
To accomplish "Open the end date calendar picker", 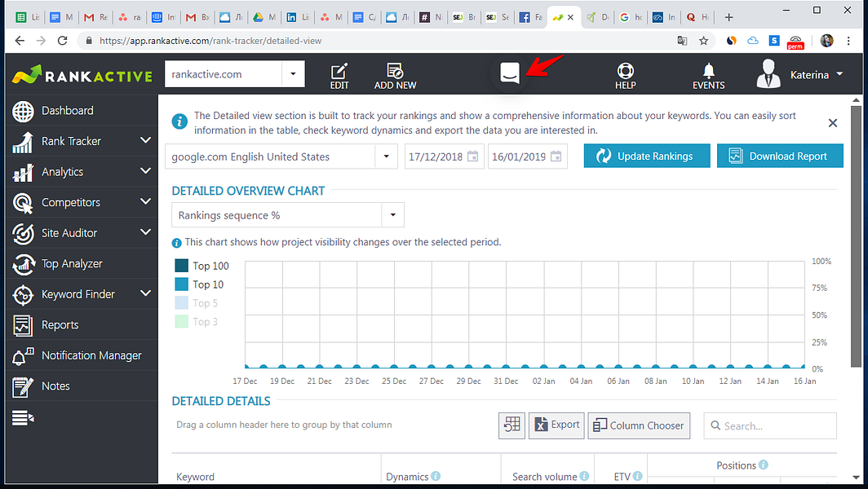I will [x=556, y=156].
